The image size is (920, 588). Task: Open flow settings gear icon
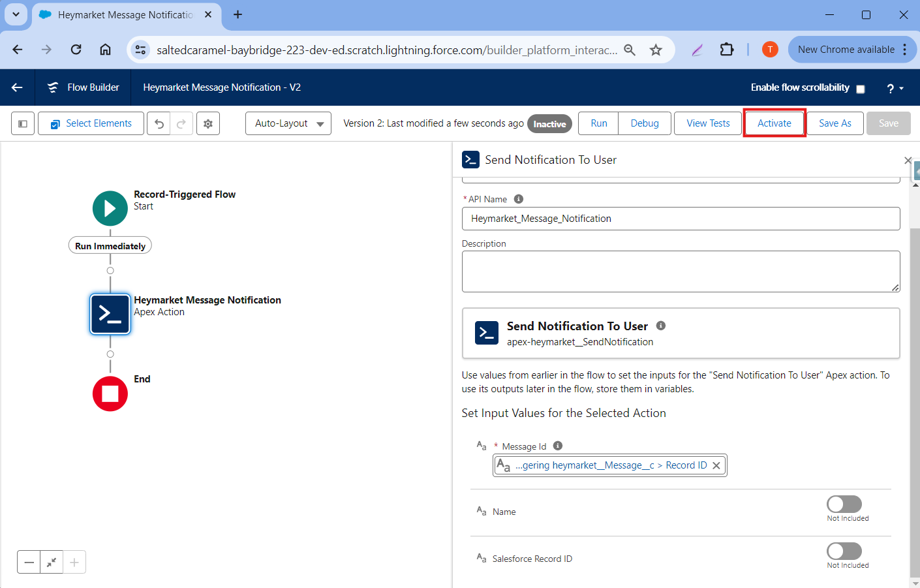coord(208,123)
